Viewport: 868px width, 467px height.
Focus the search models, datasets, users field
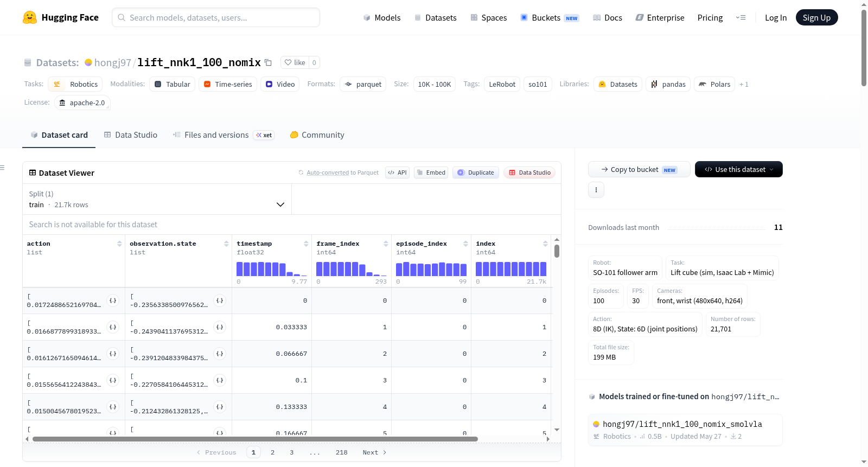pos(216,17)
